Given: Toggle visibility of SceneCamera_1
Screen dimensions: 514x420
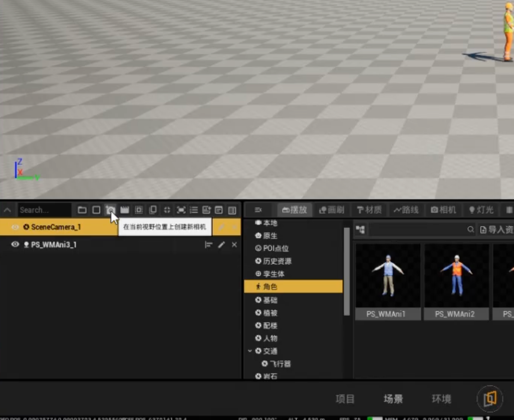Looking at the screenshot, I should [x=15, y=227].
